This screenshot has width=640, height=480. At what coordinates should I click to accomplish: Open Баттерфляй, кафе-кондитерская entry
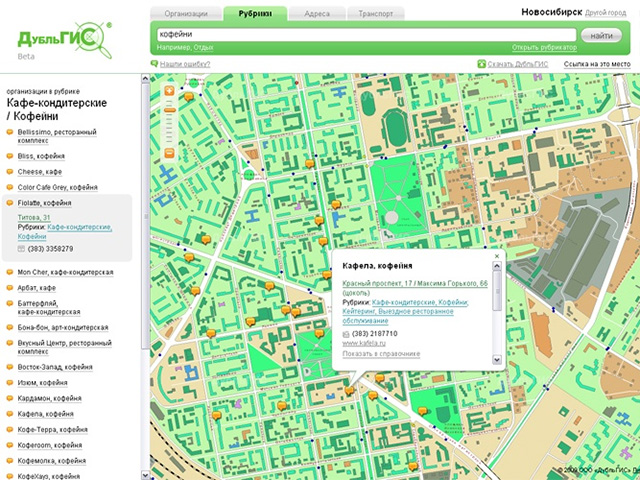49,308
